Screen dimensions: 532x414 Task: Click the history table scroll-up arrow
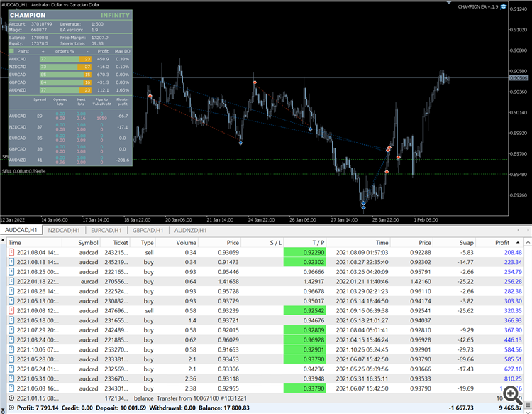[528, 242]
